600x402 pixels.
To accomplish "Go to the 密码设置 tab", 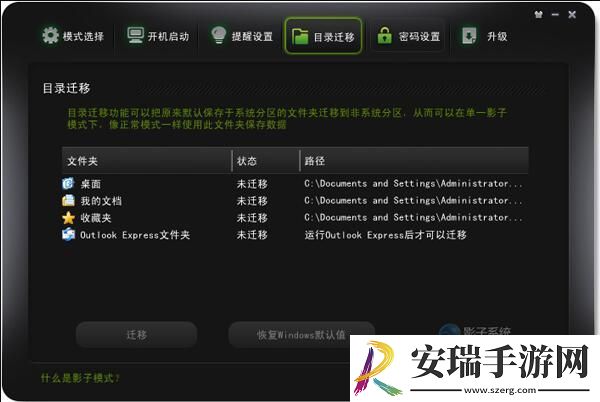I will 409,36.
